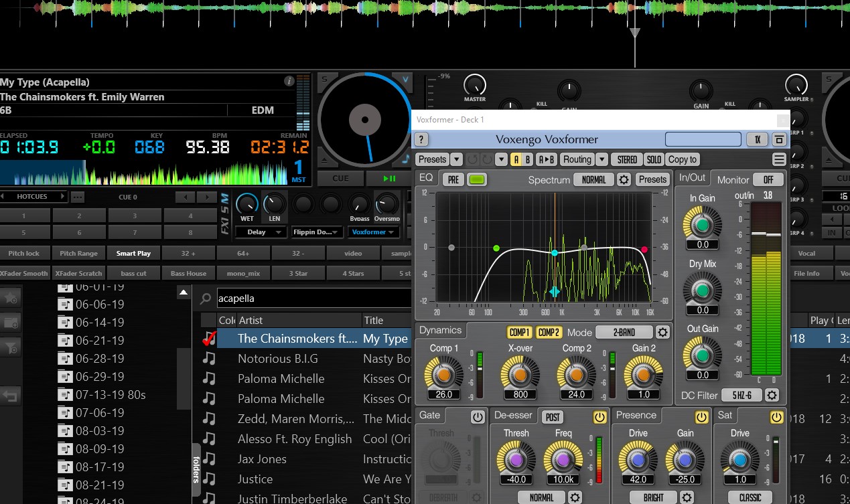Click the Voxformer window layout icon
Screen dimensions: 850x504
coord(778,139)
